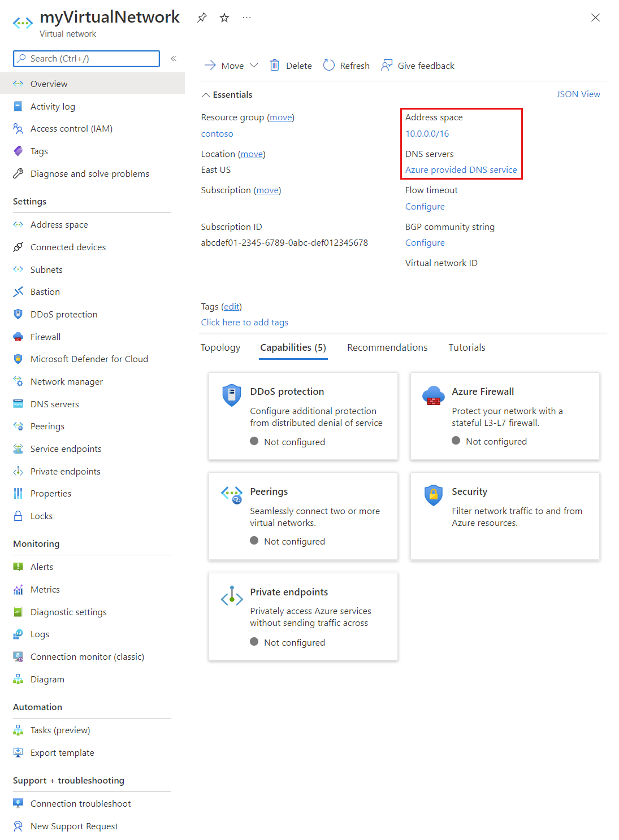Open the Move dropdown arrow
The width and height of the screenshot is (619, 840).
pos(254,66)
